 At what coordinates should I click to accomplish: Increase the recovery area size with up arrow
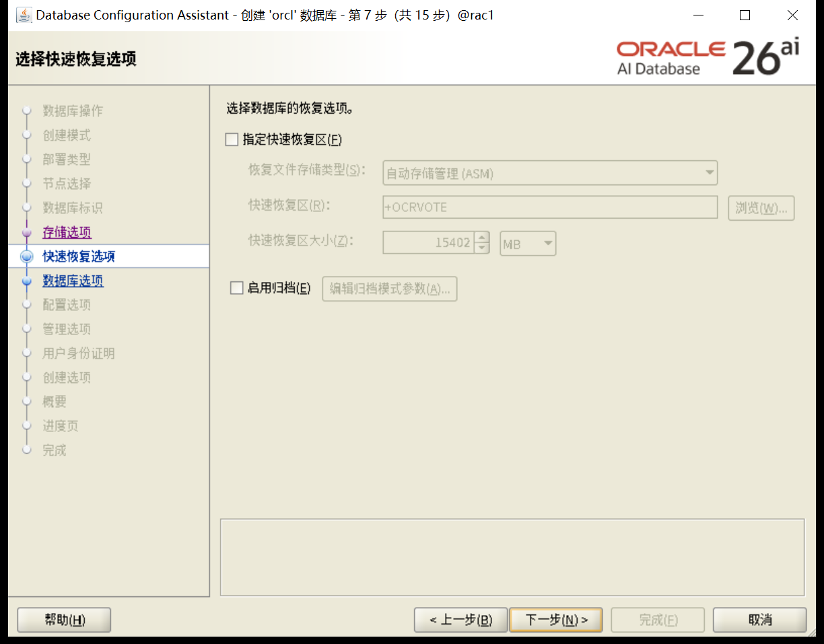pyautogui.click(x=481, y=237)
